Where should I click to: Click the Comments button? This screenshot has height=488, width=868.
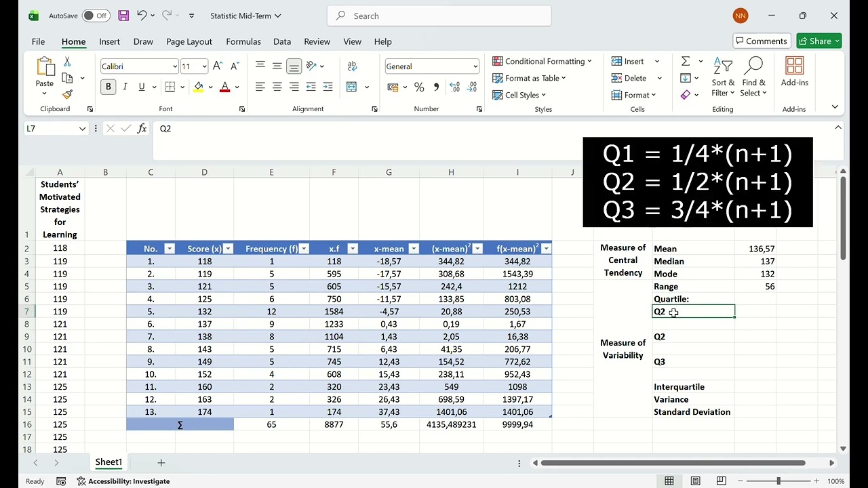(762, 41)
